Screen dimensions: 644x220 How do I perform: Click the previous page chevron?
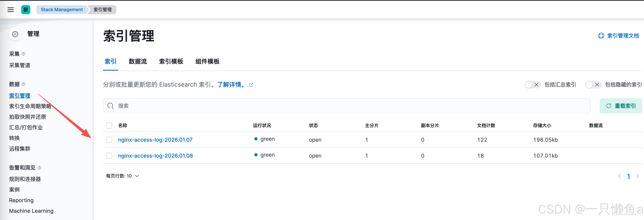pos(620,176)
